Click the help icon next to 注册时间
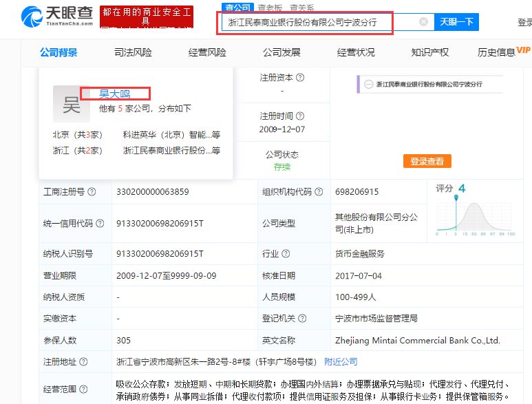This screenshot has height=404, width=532. (x=300, y=116)
